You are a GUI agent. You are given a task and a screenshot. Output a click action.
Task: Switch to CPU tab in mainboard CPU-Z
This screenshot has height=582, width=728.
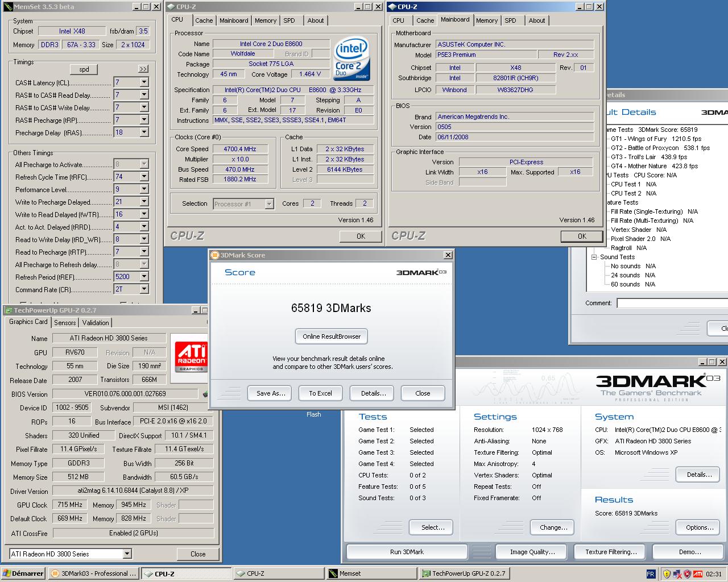point(398,20)
